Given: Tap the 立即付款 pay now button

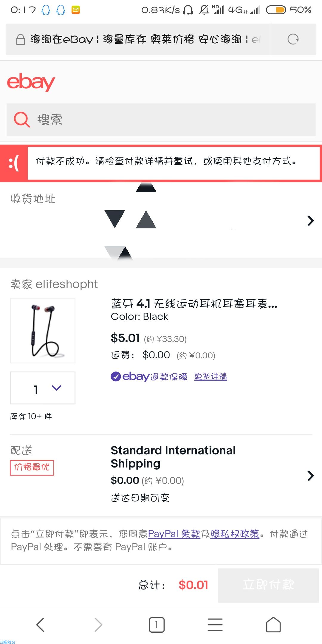Looking at the screenshot, I should (268, 585).
